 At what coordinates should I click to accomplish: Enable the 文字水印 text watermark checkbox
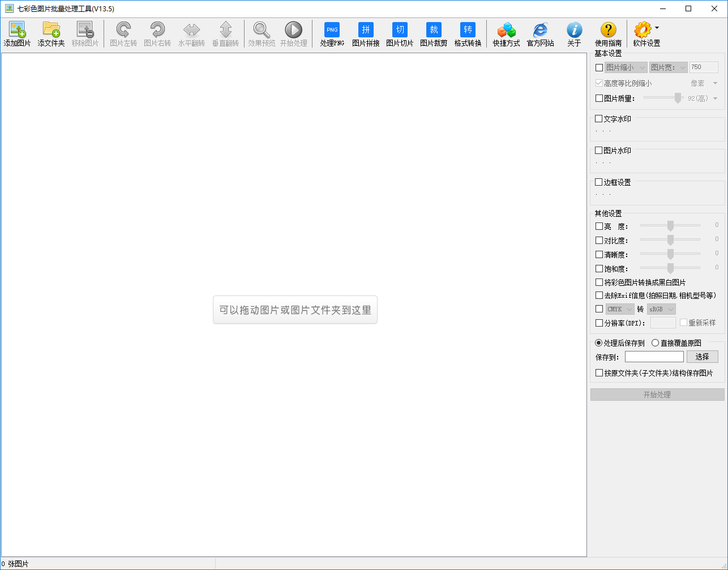coord(599,119)
